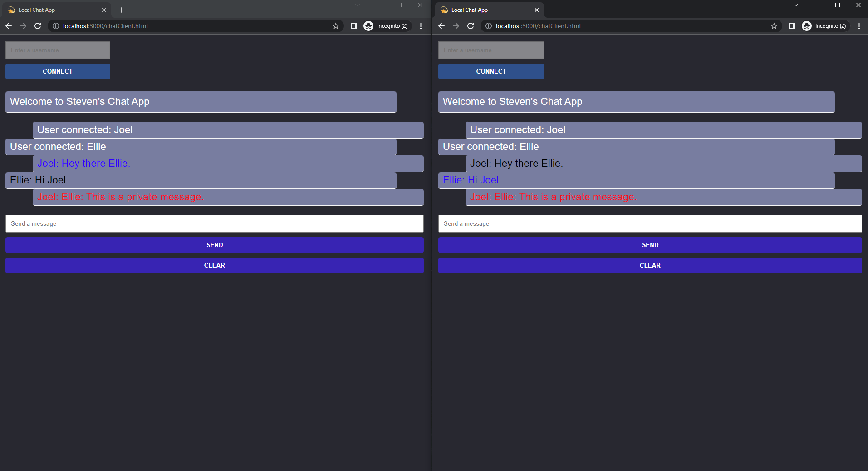The height and width of the screenshot is (471, 868).
Task: Click the Send a message field on the left
Action: point(214,223)
